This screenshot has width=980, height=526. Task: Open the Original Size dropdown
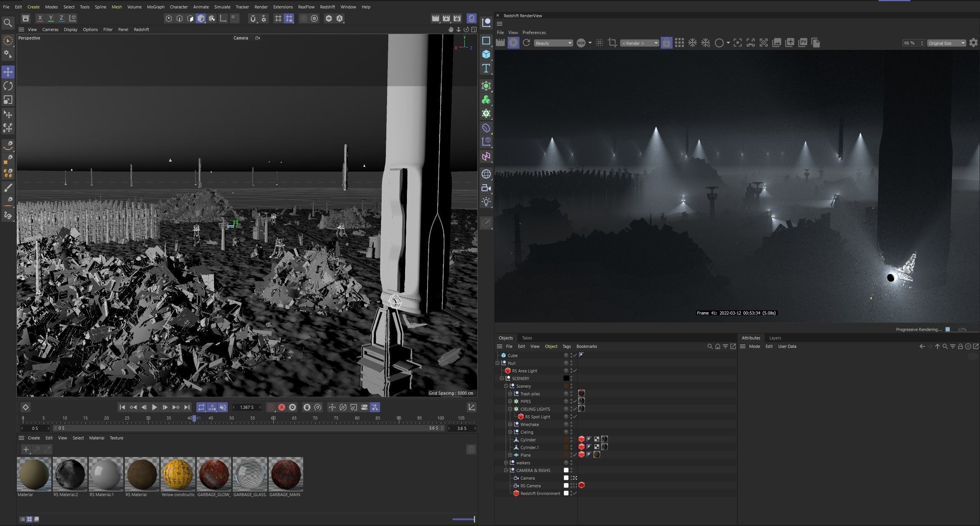coord(946,43)
